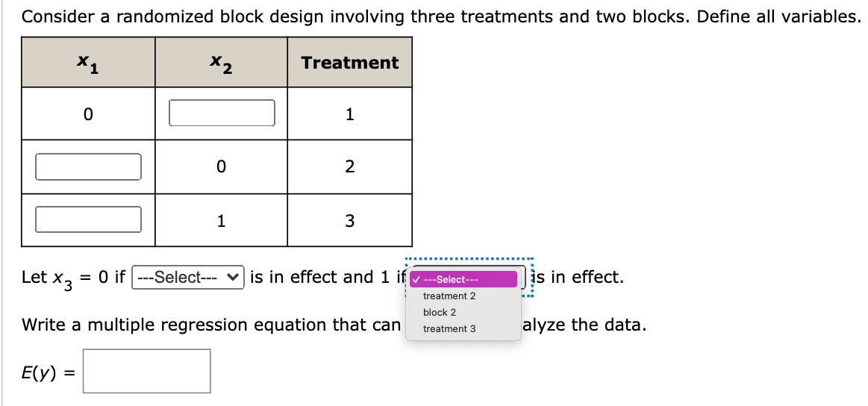Choose the highlighted ---Select--- option in open menu

click(463, 279)
